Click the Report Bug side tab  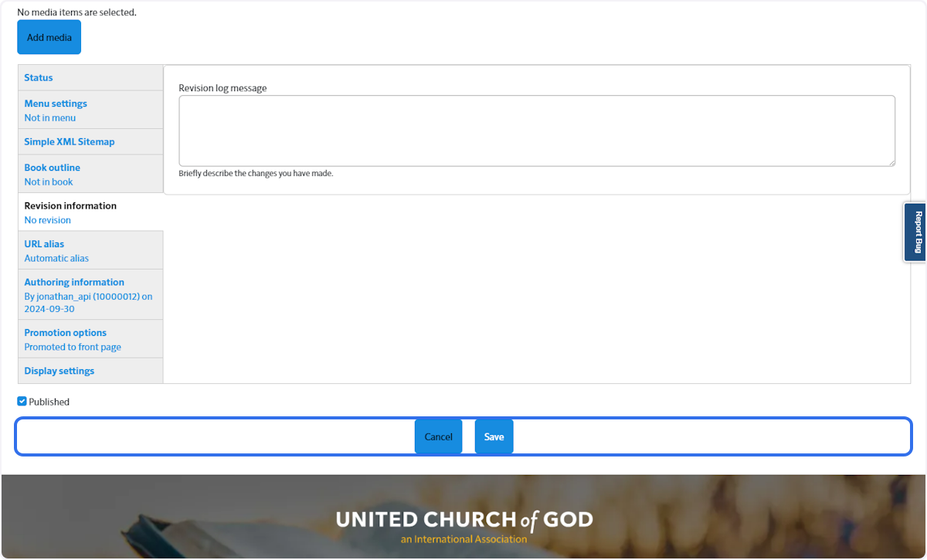(x=916, y=231)
